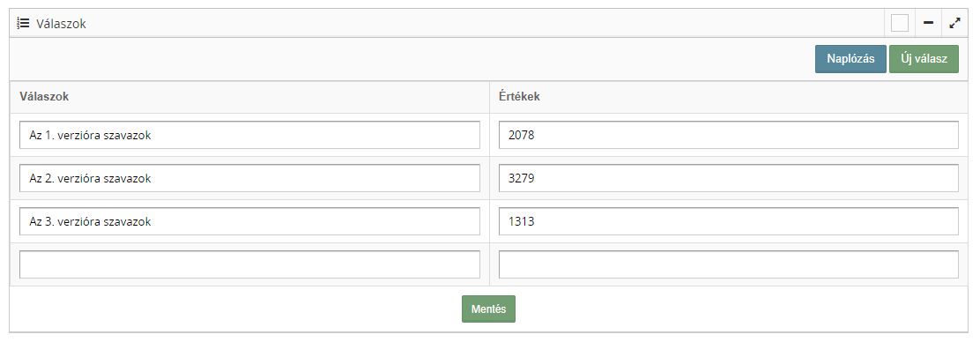Click the Értékek column header
The height and width of the screenshot is (342, 980).
[519, 97]
